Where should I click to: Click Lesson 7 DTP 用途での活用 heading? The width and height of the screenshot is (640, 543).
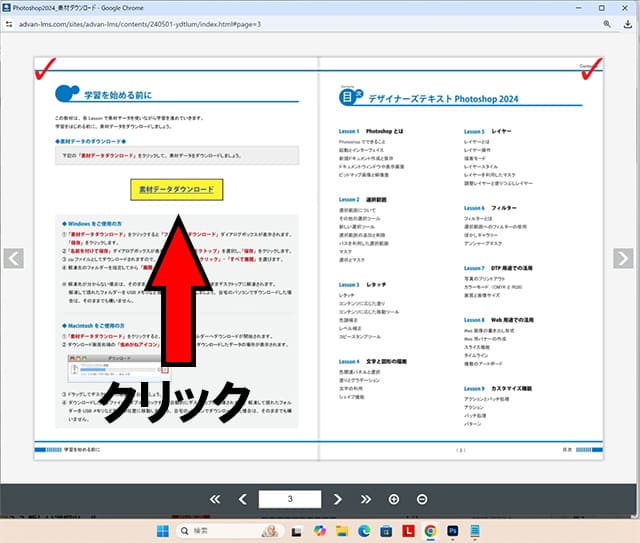[x=498, y=268]
